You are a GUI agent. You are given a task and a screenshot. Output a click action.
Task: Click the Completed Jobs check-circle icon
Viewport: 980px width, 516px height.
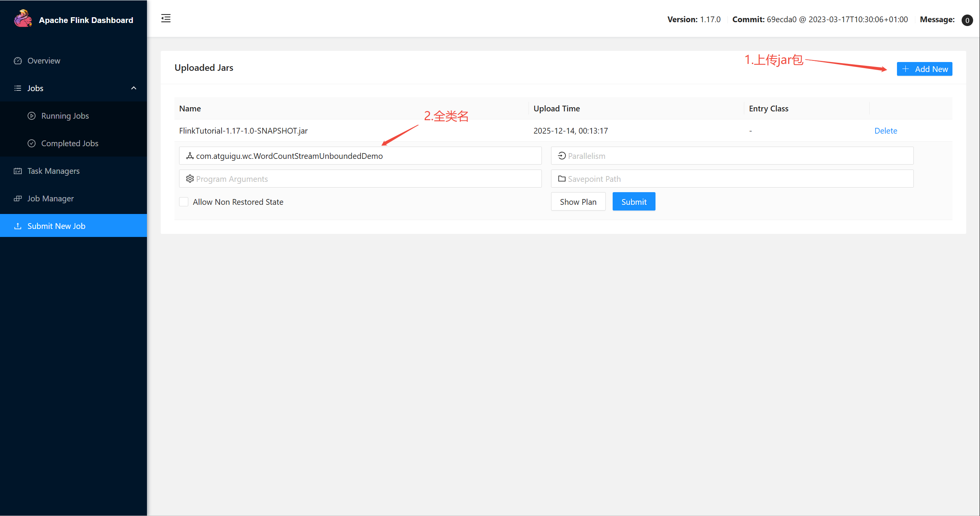coord(32,143)
